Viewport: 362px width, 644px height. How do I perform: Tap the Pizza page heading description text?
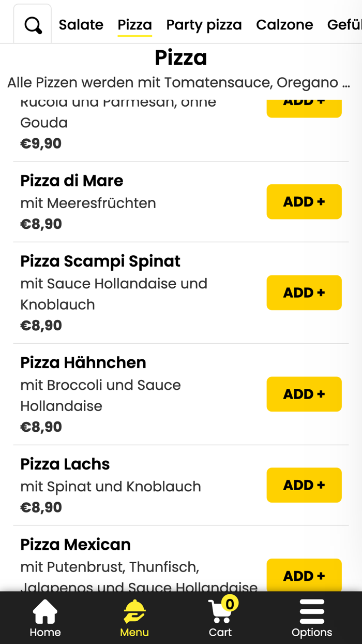pos(180,82)
